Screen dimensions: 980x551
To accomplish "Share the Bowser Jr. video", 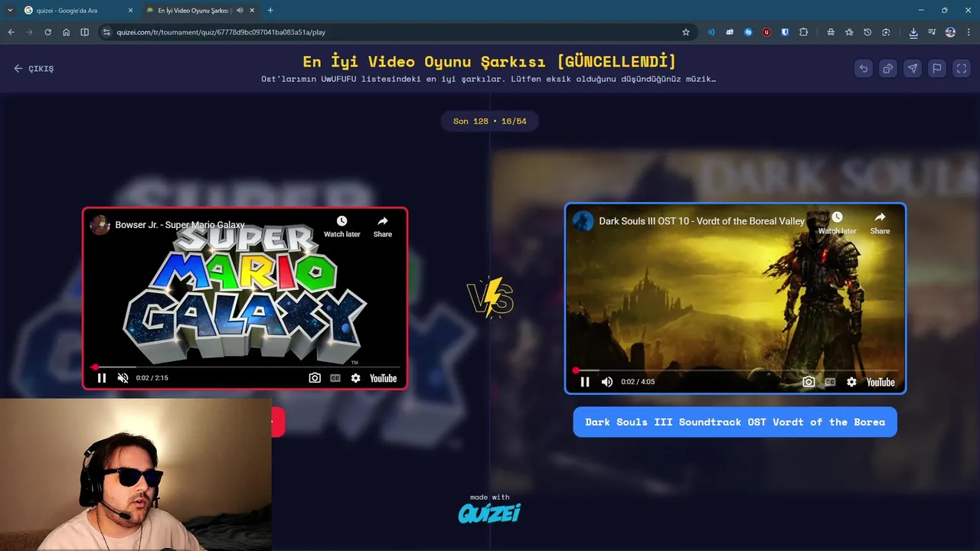I will 383,227.
